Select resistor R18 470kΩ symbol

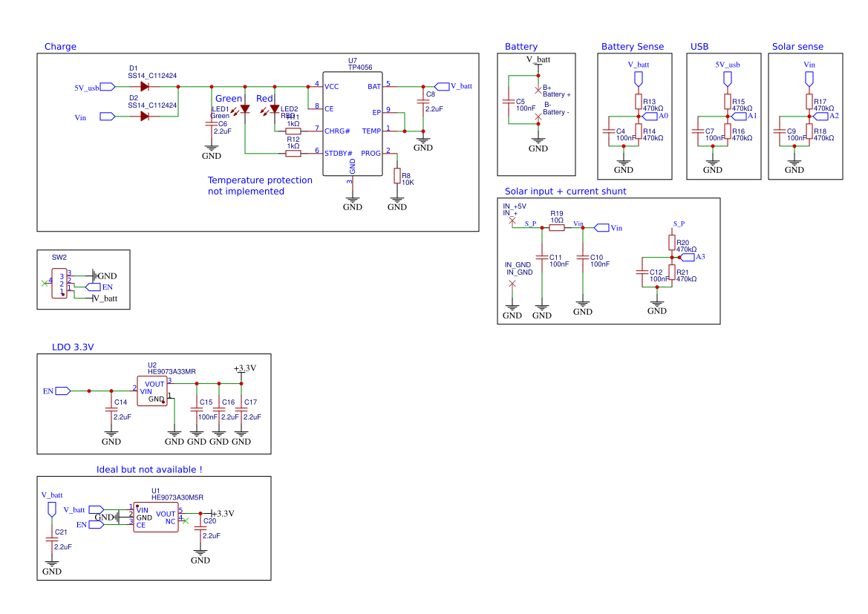pyautogui.click(x=809, y=131)
